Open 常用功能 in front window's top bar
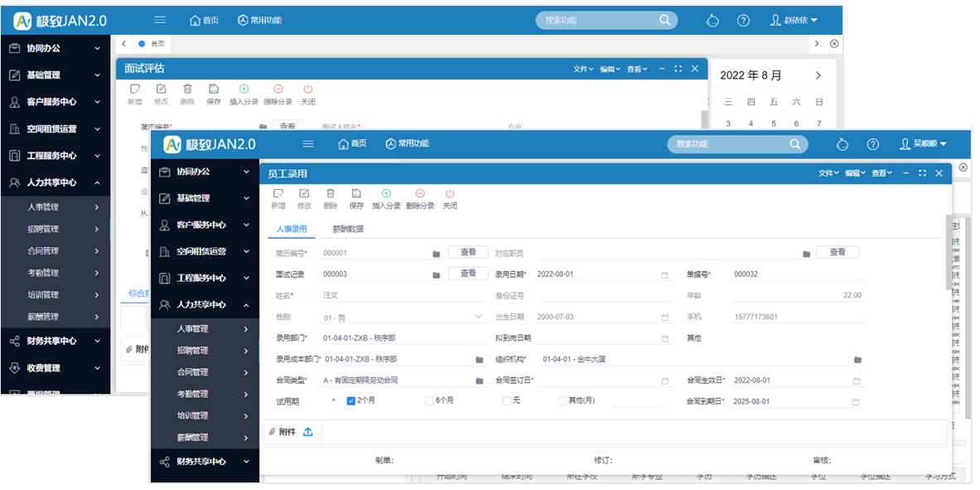The image size is (980, 490). click(x=408, y=144)
